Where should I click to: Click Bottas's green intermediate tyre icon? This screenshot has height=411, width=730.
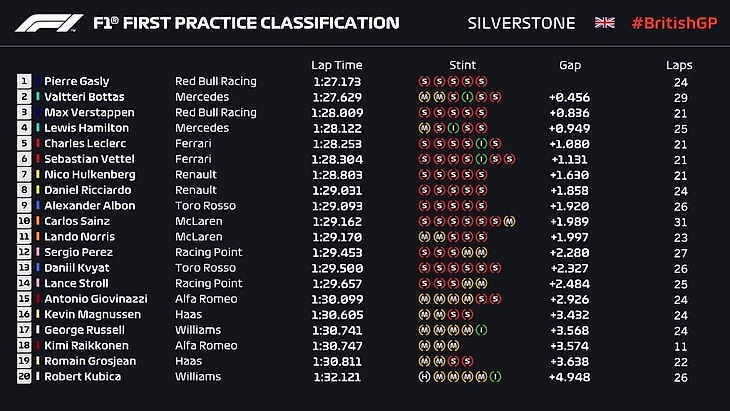pos(467,97)
